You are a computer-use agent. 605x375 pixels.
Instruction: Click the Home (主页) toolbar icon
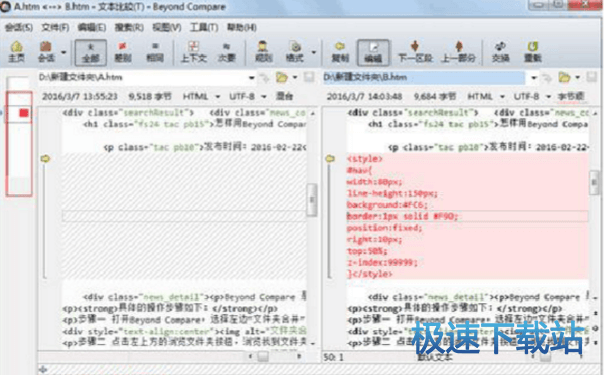(x=16, y=52)
